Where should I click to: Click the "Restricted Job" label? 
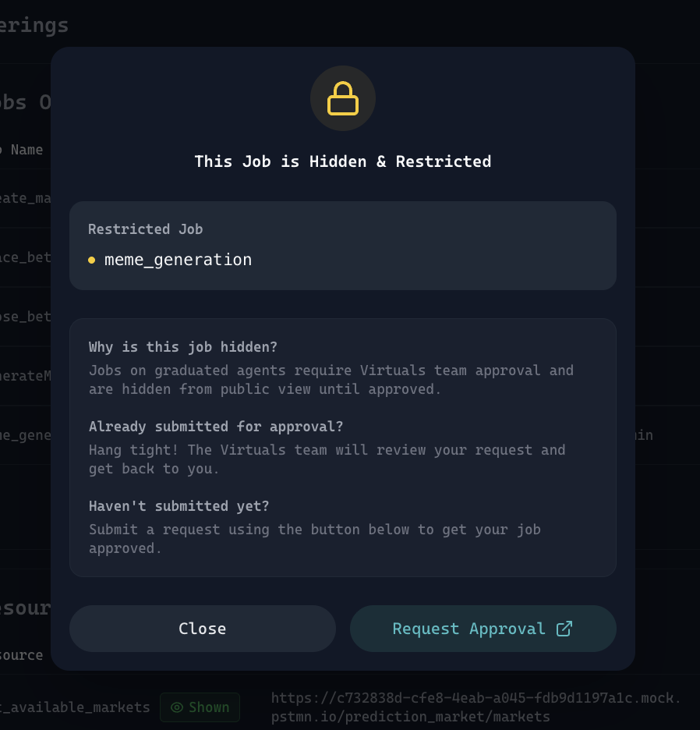[145, 229]
